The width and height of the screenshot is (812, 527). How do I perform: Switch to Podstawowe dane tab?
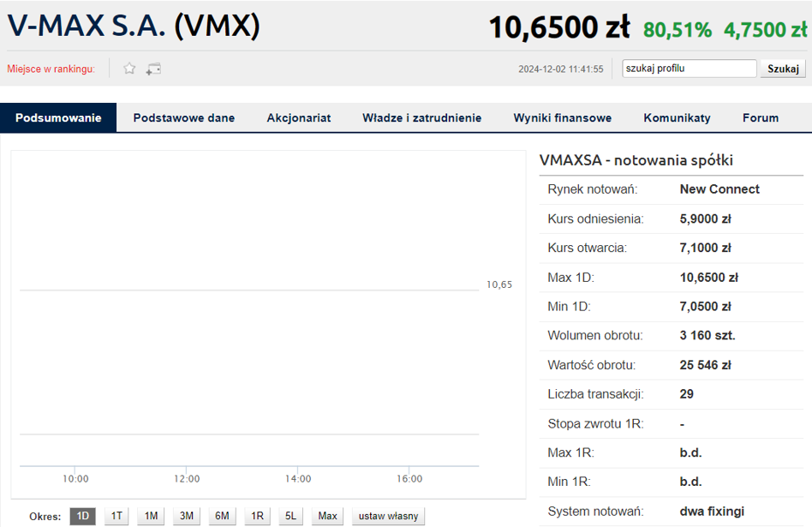pyautogui.click(x=184, y=117)
